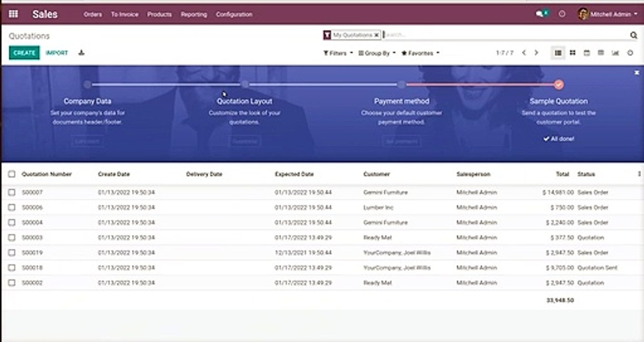Image resolution: width=644 pixels, height=342 pixels.
Task: Click the IMPORT button
Action: pyautogui.click(x=57, y=53)
